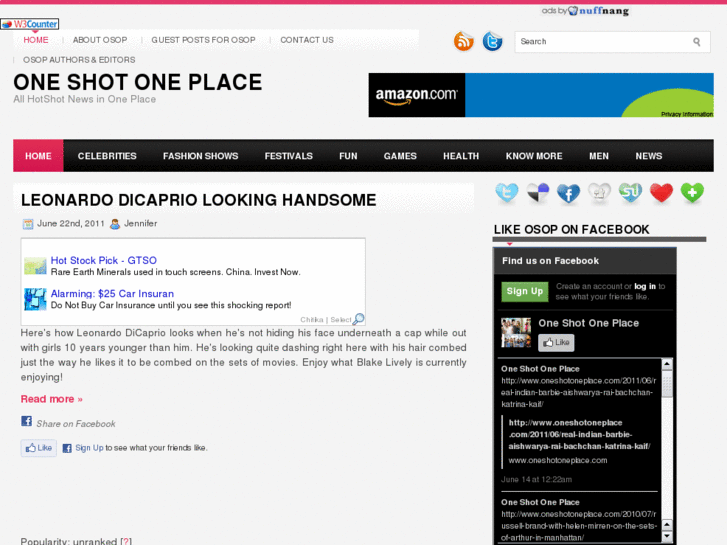Image resolution: width=727 pixels, height=545 pixels.
Task: Click the Facebook icon beside Share on Facebook
Action: 26,421
